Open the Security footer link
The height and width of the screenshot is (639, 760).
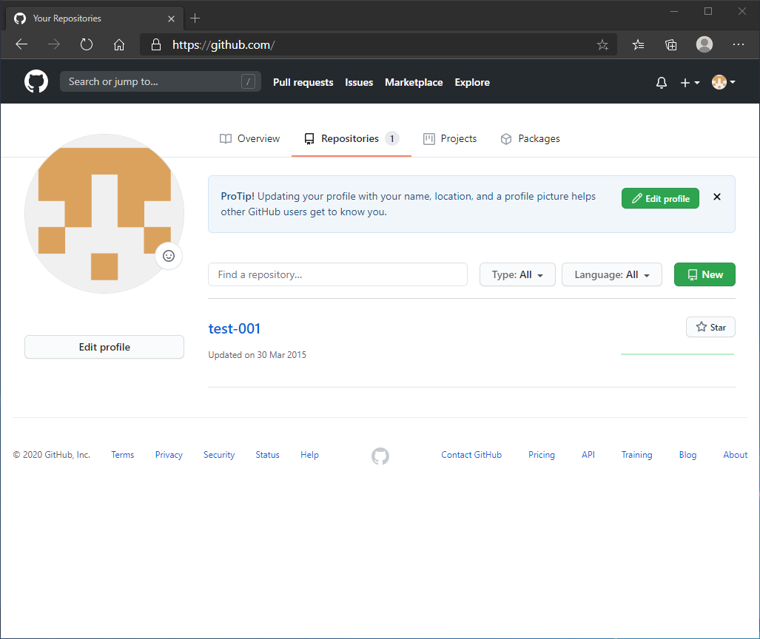coord(219,455)
